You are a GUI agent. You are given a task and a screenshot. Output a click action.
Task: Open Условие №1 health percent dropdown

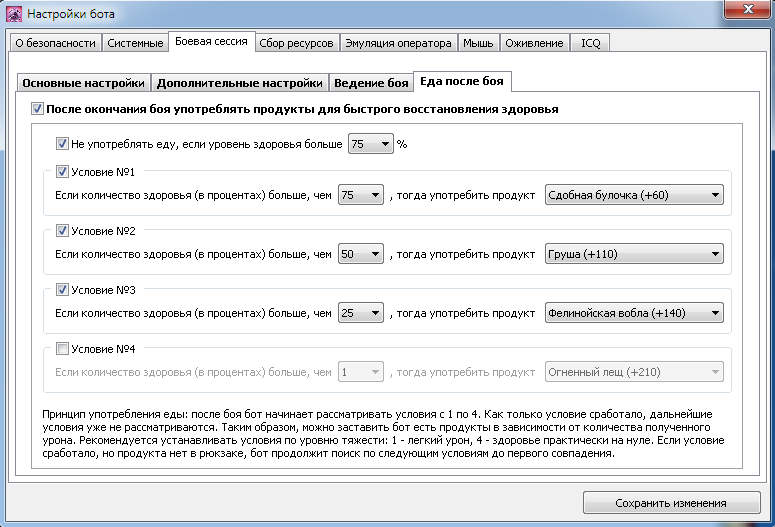(361, 195)
